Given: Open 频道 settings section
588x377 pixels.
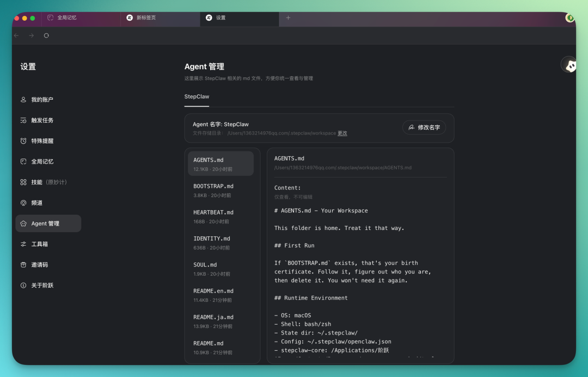Looking at the screenshot, I should [48, 203].
